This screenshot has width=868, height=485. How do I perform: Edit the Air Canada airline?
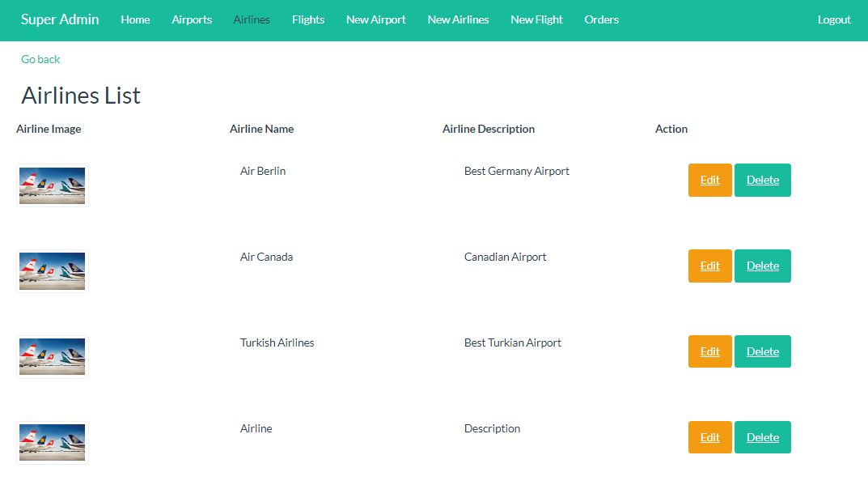[709, 266]
